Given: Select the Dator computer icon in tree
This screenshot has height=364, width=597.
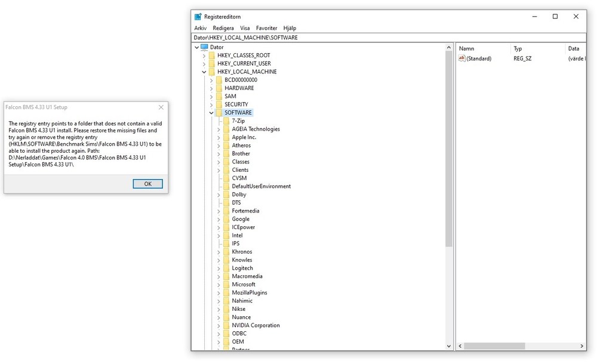Looking at the screenshot, I should [x=204, y=47].
